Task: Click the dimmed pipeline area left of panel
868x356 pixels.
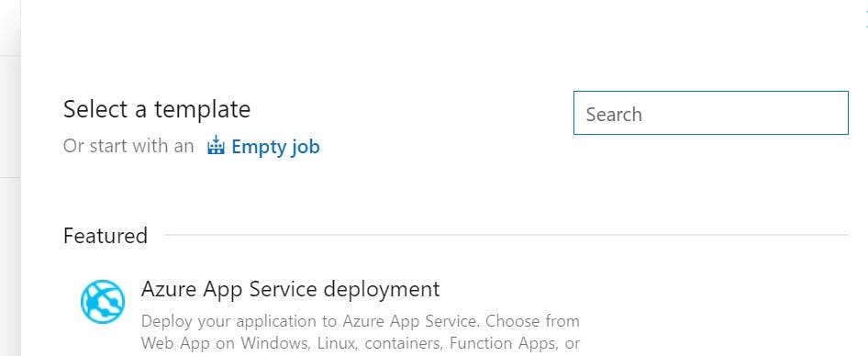Action: [10, 178]
